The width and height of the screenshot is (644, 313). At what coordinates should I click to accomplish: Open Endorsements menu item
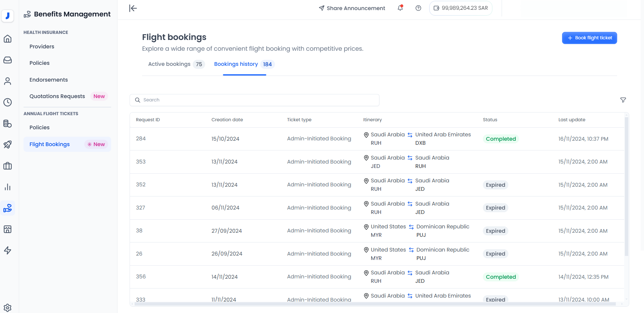point(49,80)
